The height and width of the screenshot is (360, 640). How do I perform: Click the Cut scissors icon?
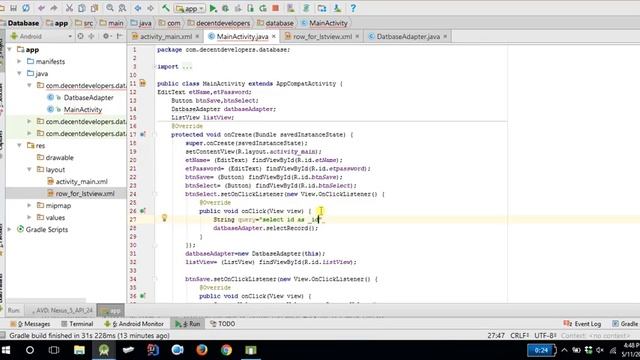69,8
